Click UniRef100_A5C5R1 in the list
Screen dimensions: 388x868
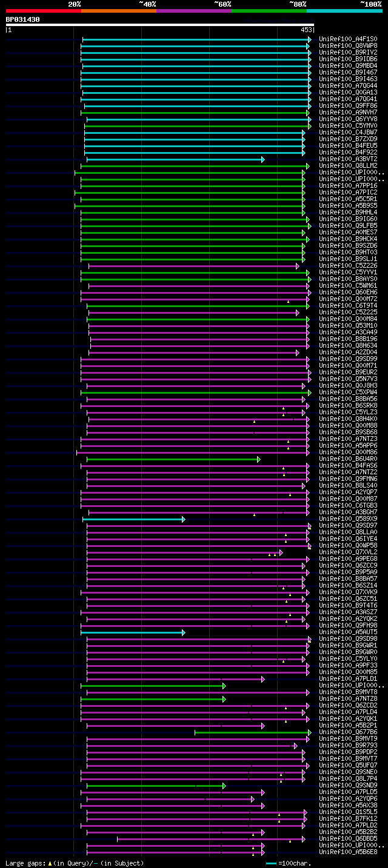coord(348,199)
